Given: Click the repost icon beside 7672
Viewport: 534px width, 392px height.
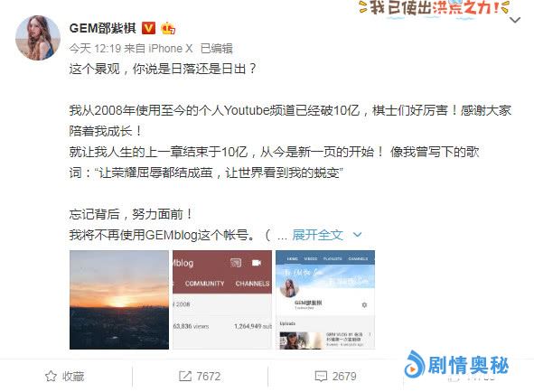Looking at the screenshot, I should click(185, 376).
